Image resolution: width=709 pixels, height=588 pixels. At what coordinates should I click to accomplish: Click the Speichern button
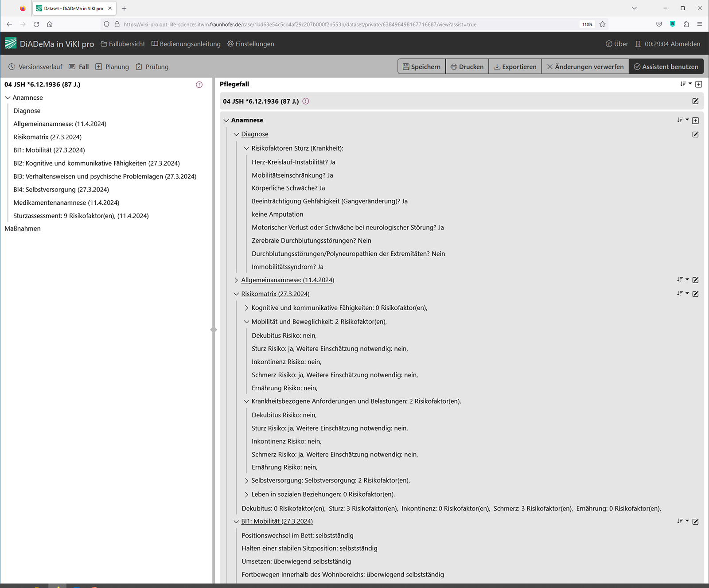(421, 67)
